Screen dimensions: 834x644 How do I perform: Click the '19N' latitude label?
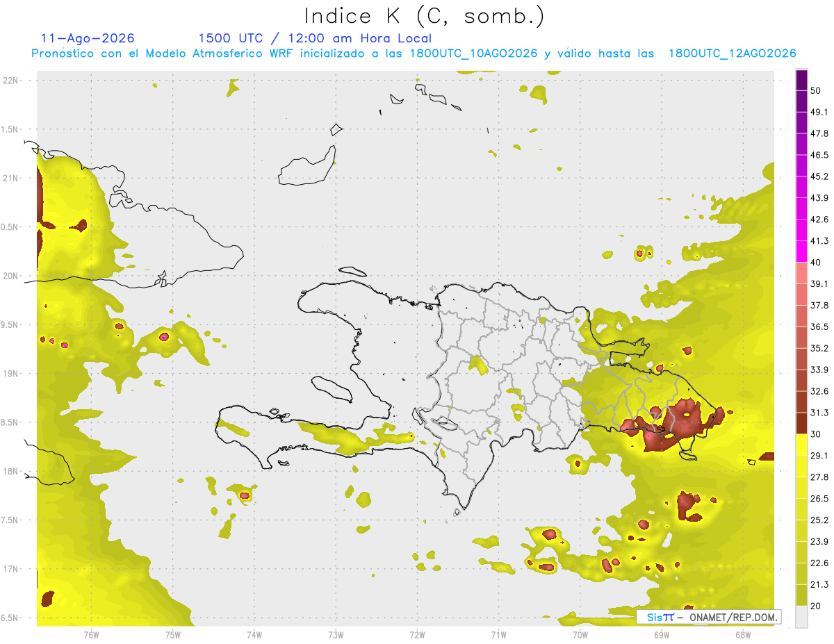(11, 374)
